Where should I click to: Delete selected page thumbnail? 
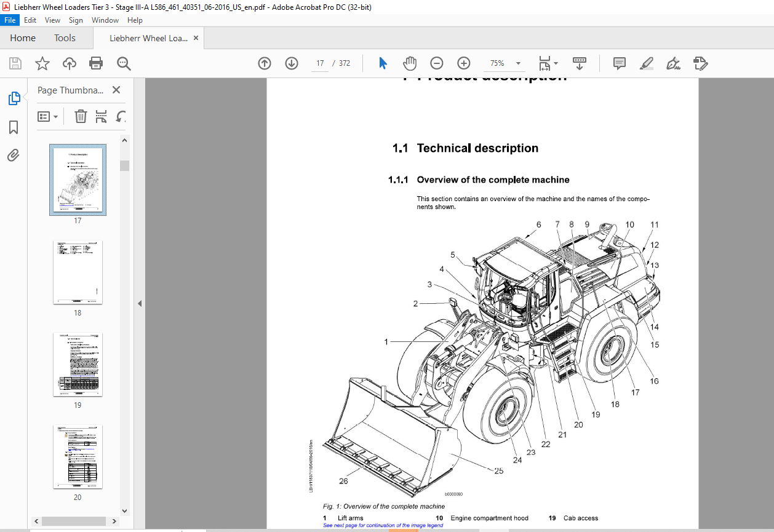[x=81, y=116]
